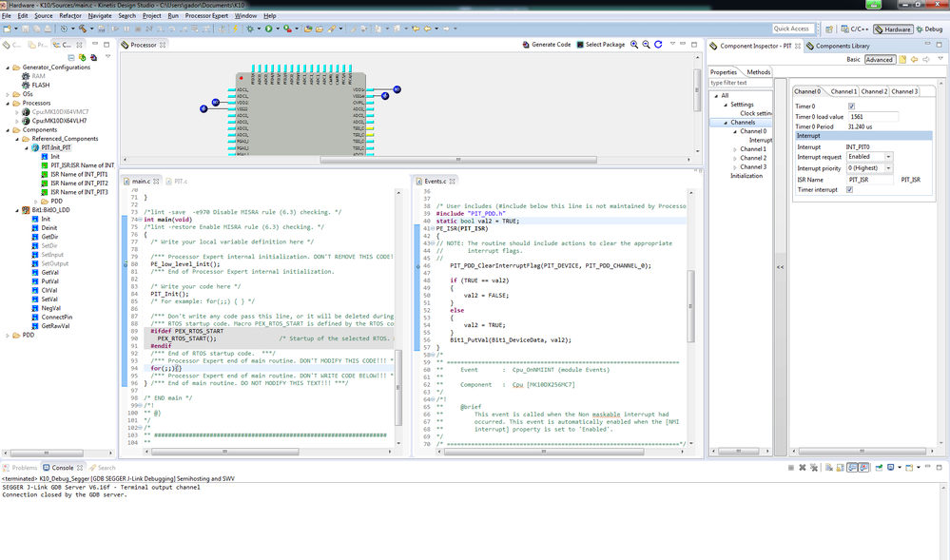
Task: Open the Processor Expert menu
Action: 208,16
